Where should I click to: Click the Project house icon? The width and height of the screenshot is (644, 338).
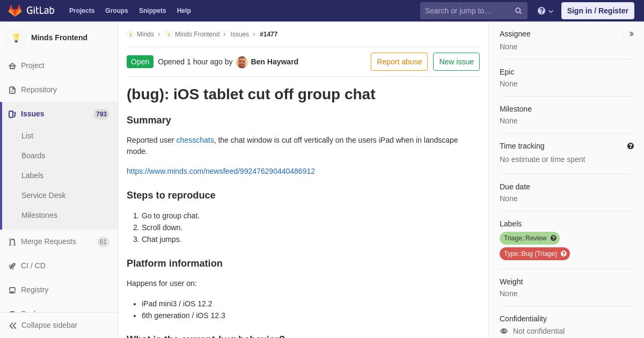(x=12, y=66)
